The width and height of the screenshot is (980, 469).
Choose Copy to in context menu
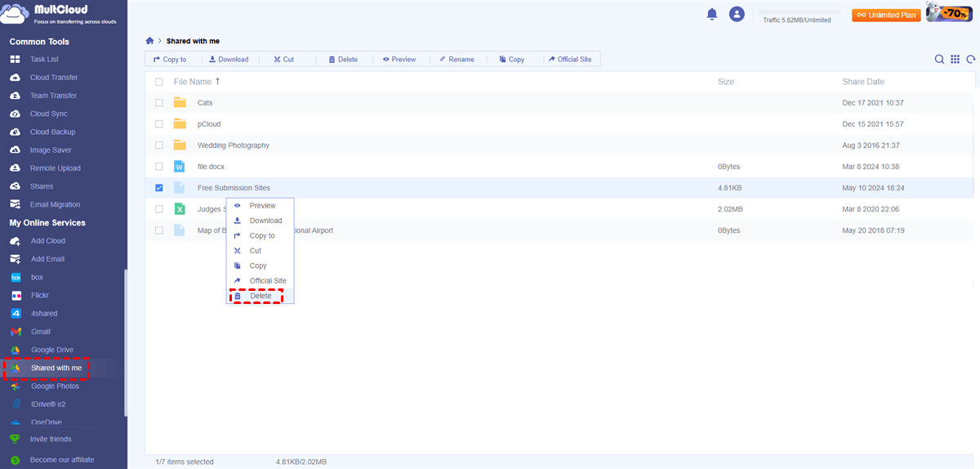pos(261,235)
